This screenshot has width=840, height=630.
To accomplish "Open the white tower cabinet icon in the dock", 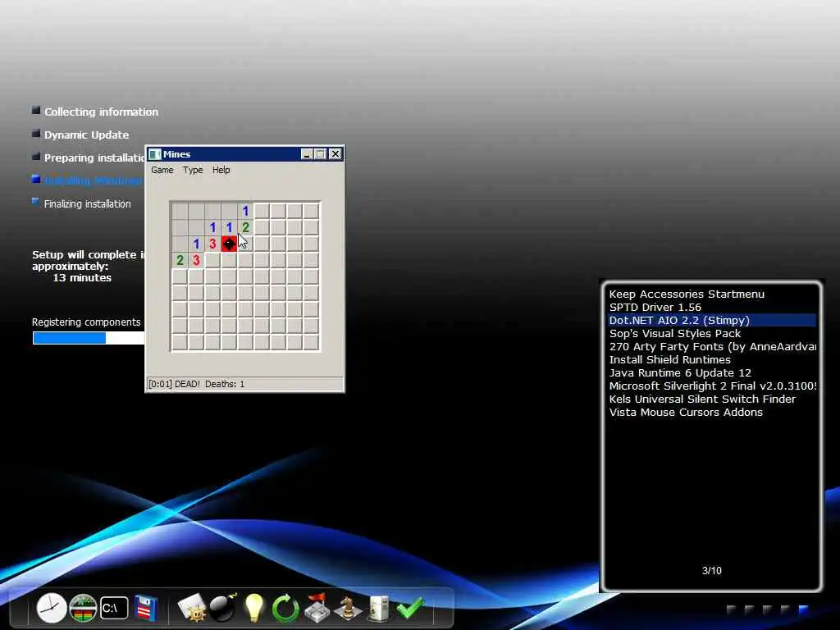I will (x=379, y=608).
